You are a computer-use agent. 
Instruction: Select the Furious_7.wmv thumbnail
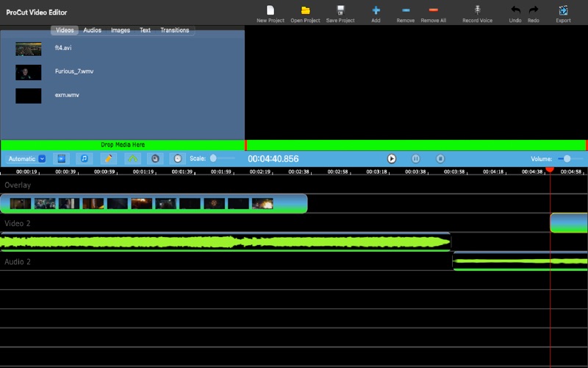tap(29, 72)
